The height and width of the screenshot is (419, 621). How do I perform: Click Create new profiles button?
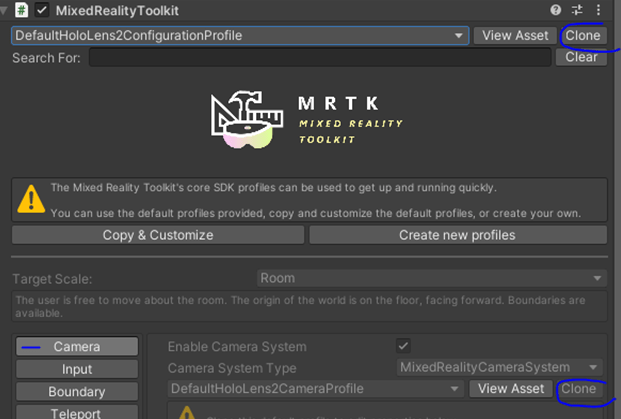(457, 235)
